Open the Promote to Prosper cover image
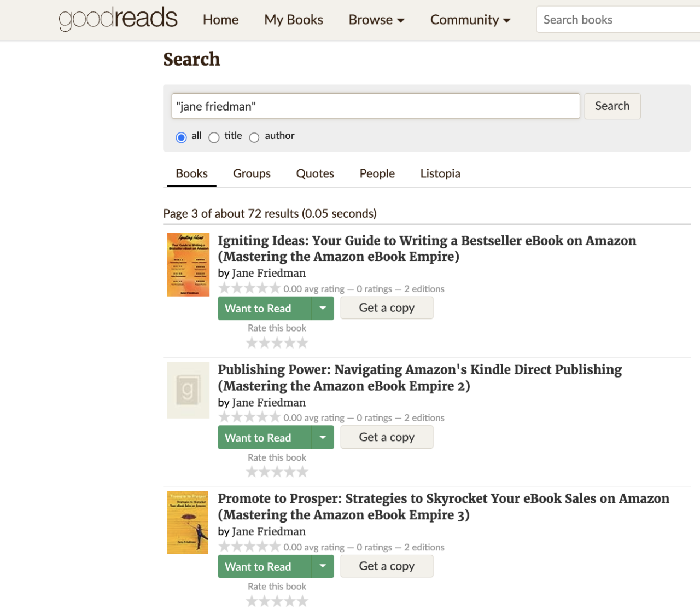This screenshot has height=615, width=700. 188,522
